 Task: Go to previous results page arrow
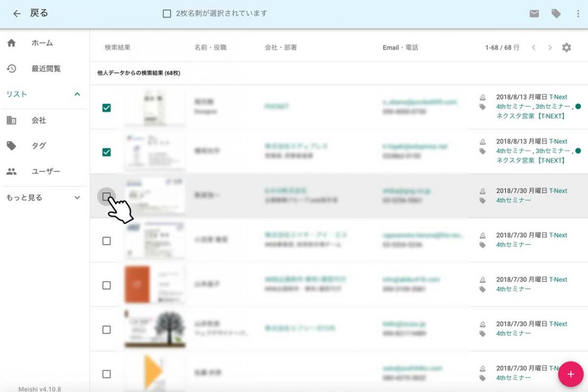pyautogui.click(x=533, y=48)
